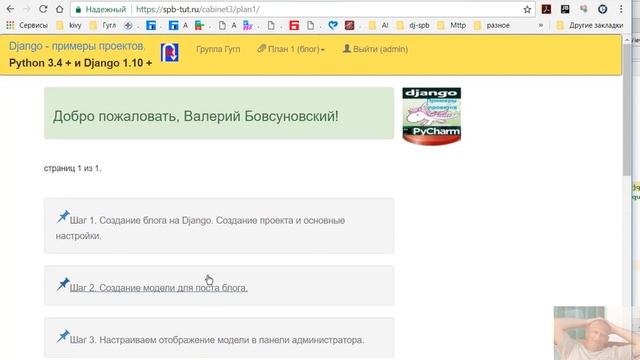Click the pushpin icon beside Шаг 1
The height and width of the screenshot is (360, 640).
63,216
